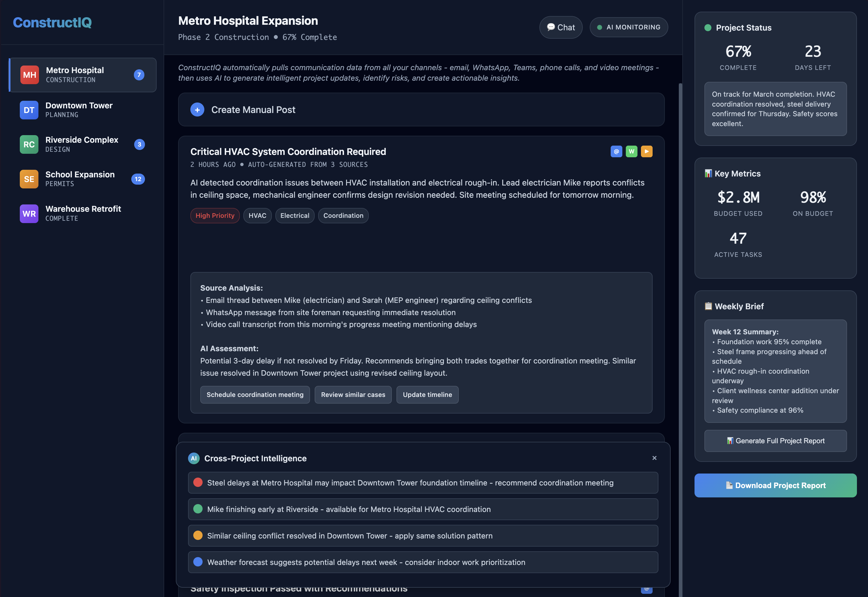Click Schedule coordination meeting button

tap(255, 395)
